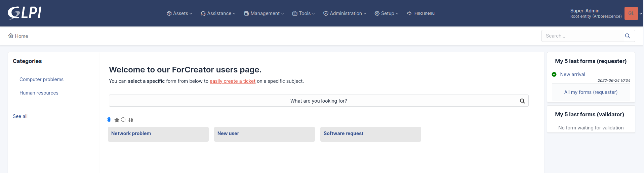Image resolution: width=644 pixels, height=173 pixels.
Task: Open Find menu in the top bar
Action: (421, 13)
